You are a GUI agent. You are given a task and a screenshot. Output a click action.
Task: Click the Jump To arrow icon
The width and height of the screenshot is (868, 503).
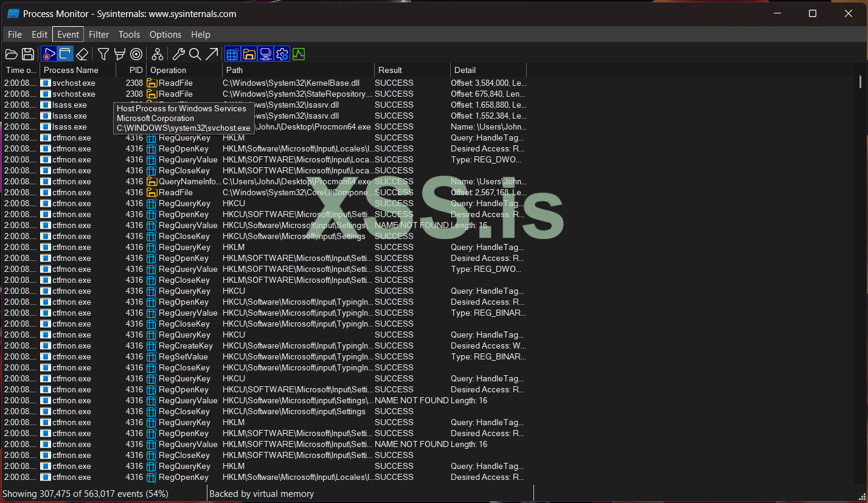coord(212,54)
